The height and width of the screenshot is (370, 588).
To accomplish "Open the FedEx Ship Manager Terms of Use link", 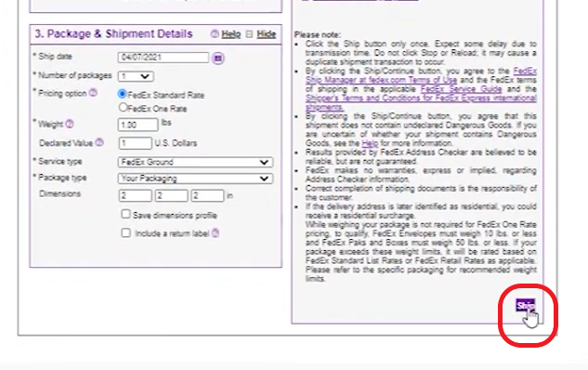I will tap(421, 75).
